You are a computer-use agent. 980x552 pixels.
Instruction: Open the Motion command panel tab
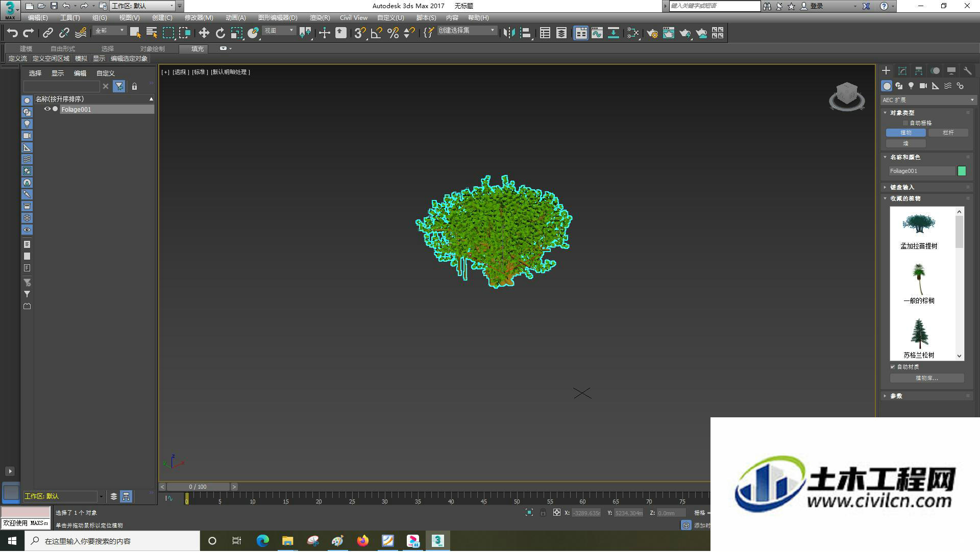(935, 71)
